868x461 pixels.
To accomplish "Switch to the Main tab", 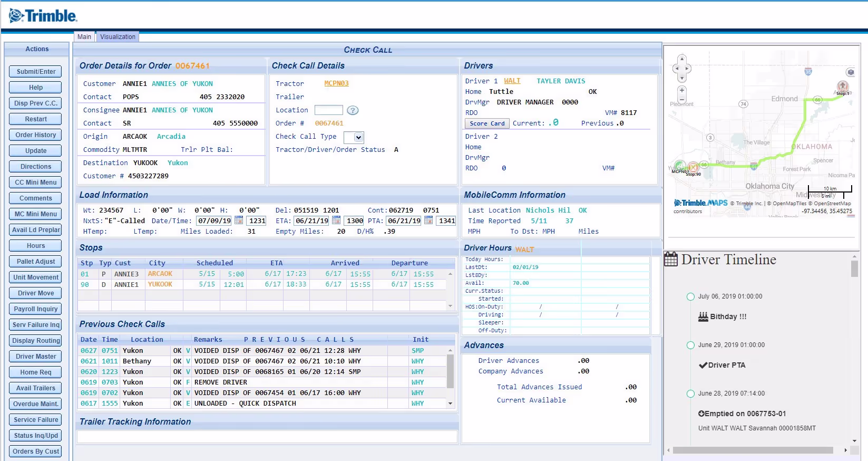I will 84,37.
